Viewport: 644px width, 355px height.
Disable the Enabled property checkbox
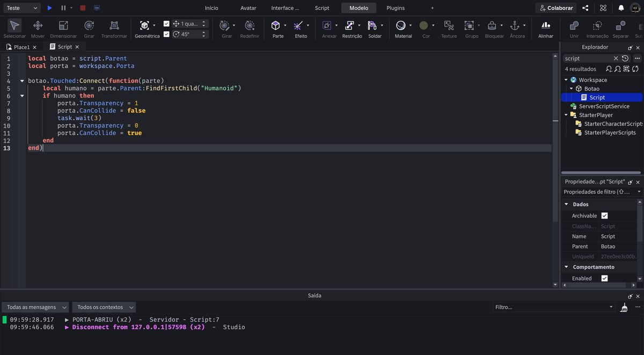pos(604,278)
